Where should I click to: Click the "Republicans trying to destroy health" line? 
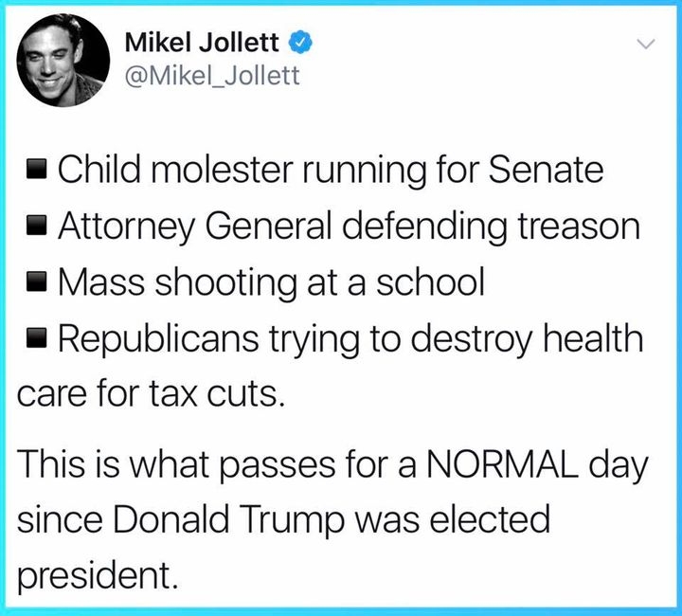tap(350, 340)
